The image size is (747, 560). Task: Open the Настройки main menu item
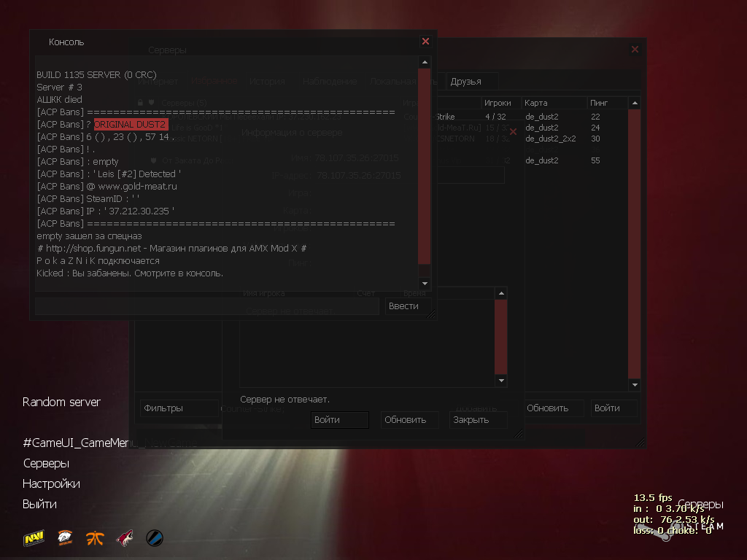pyautogui.click(x=52, y=484)
